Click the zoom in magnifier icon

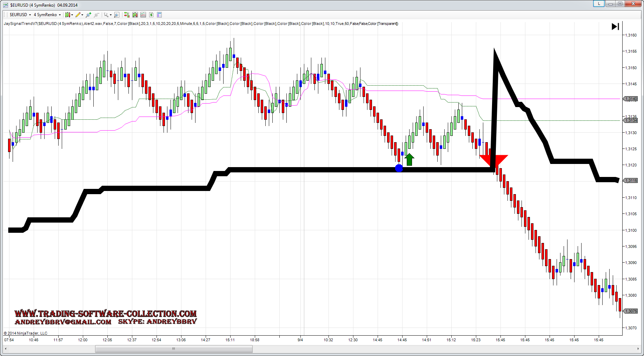tap(88, 15)
